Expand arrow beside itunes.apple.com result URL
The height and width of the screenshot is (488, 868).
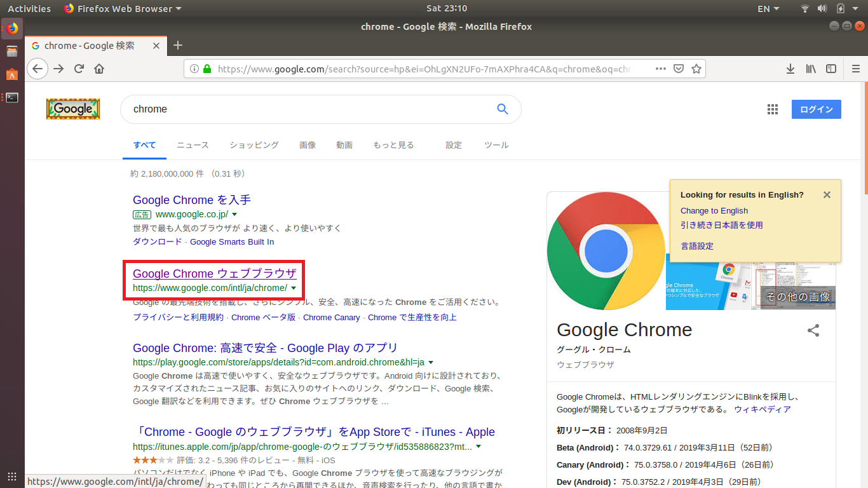tap(478, 447)
